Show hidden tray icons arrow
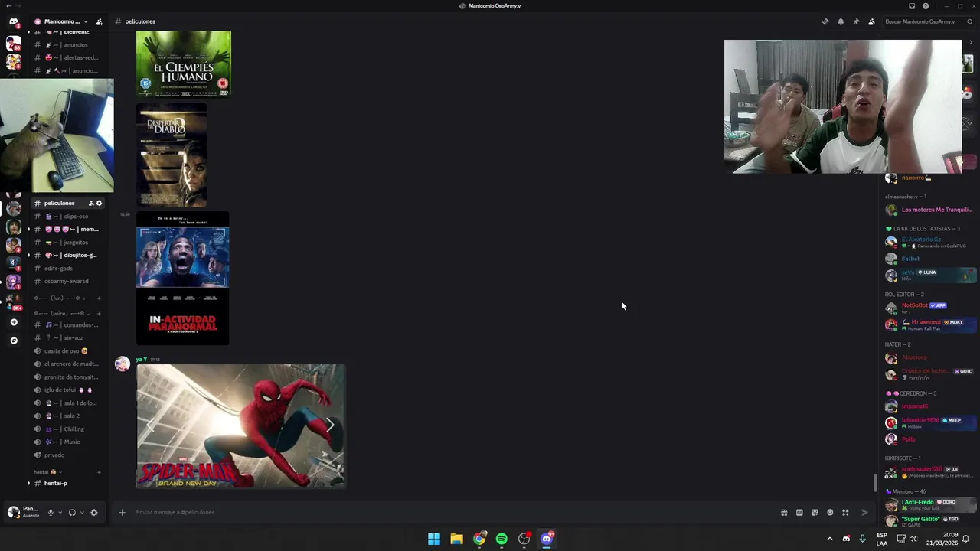 [829, 539]
